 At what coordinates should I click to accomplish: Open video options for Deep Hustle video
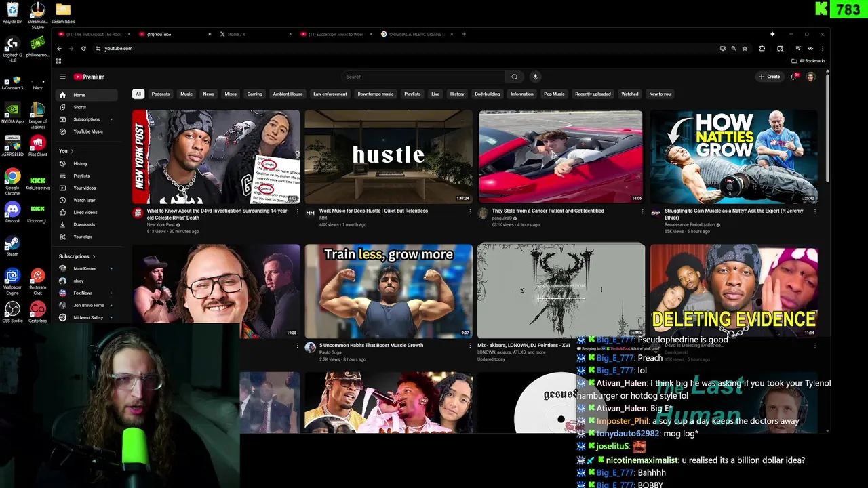[x=470, y=211]
